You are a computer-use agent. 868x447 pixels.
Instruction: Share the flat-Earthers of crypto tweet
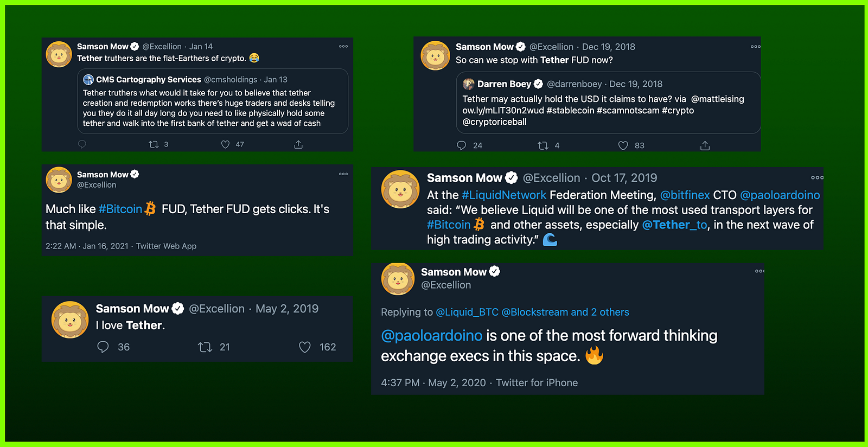[x=298, y=144]
